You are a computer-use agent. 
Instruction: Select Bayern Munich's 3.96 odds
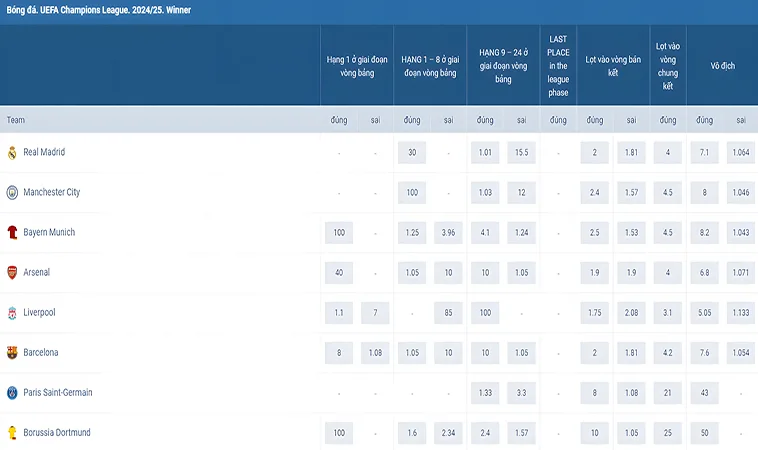coord(448,233)
